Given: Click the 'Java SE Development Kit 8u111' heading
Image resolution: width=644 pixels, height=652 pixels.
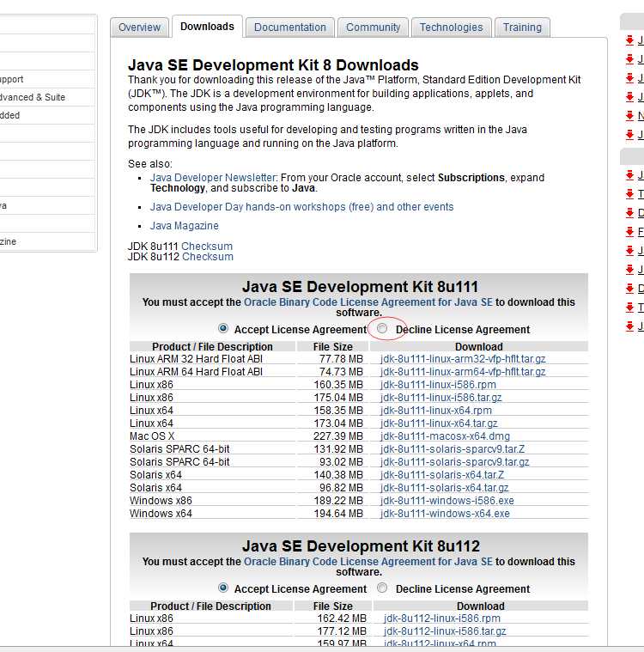Looking at the screenshot, I should pyautogui.click(x=360, y=287).
